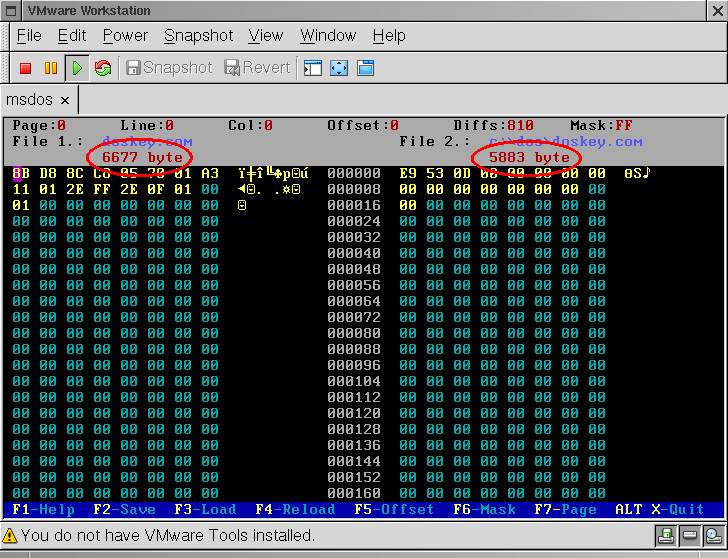Image resolution: width=728 pixels, height=558 pixels.
Task: Click the highlighted 8B byte in file 1
Action: pos(21,174)
